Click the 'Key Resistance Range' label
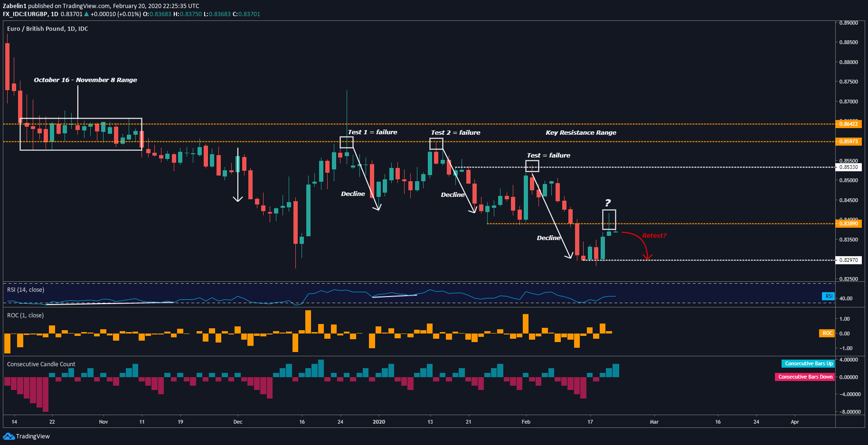This screenshot has height=445, width=868. 581,133
